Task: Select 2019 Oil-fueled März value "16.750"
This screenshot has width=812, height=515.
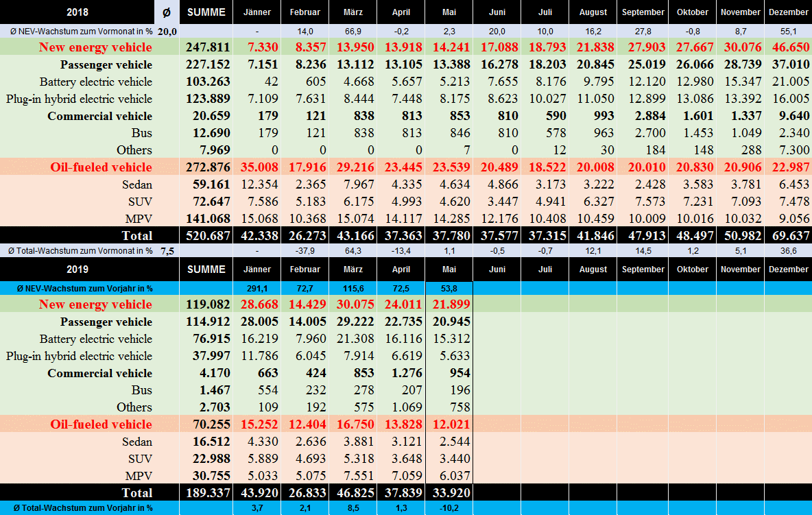Action: (355, 424)
